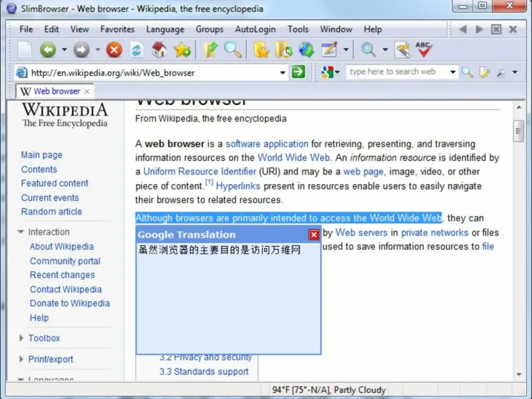The image size is (532, 399).
Task: Click the scrollbar up arrow
Action: [519, 107]
